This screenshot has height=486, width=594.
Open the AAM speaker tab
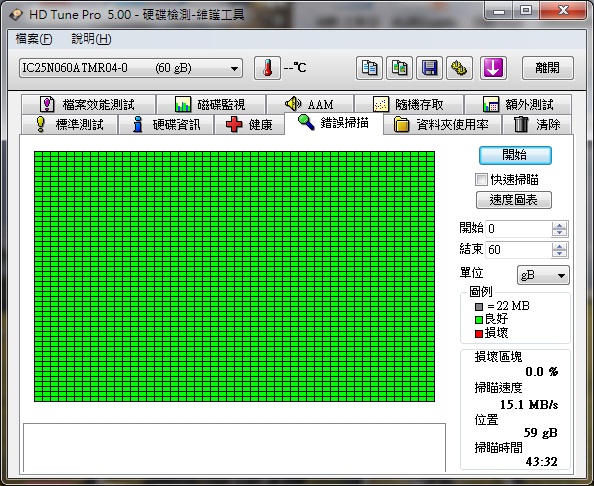310,104
